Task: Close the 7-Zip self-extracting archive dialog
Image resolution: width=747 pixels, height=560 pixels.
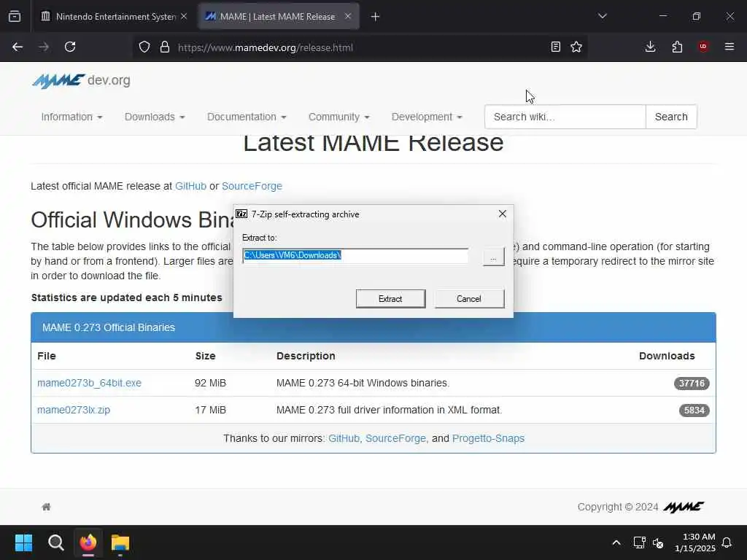Action: pos(502,214)
